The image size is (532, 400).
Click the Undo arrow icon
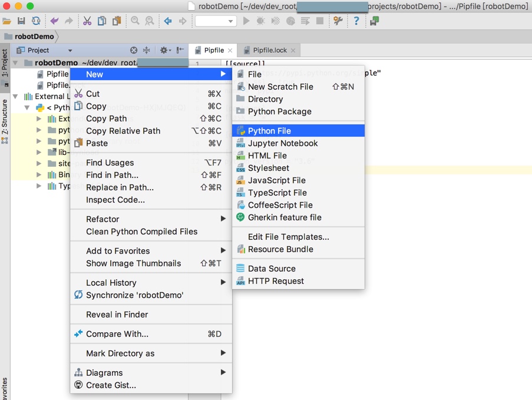pyautogui.click(x=54, y=21)
